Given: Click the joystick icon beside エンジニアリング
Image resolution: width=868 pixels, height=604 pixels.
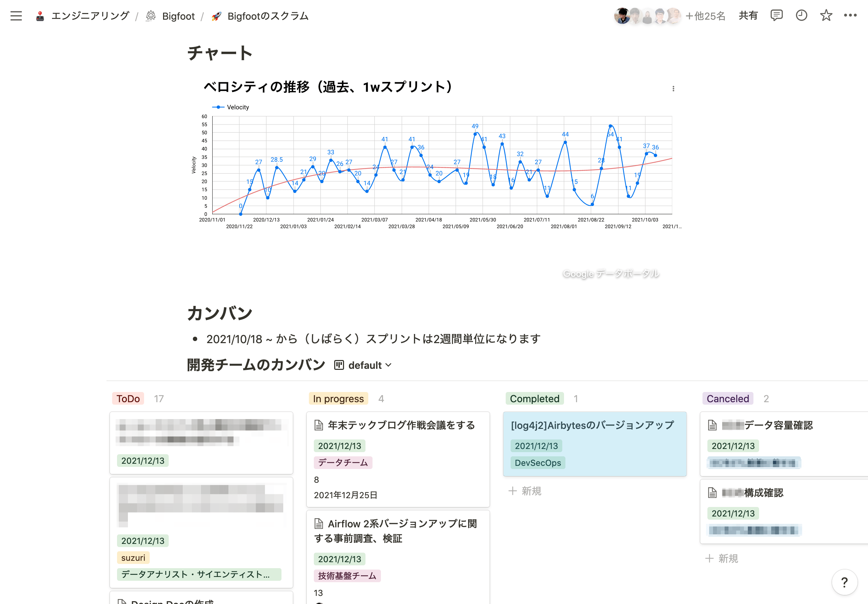Looking at the screenshot, I should coord(40,16).
